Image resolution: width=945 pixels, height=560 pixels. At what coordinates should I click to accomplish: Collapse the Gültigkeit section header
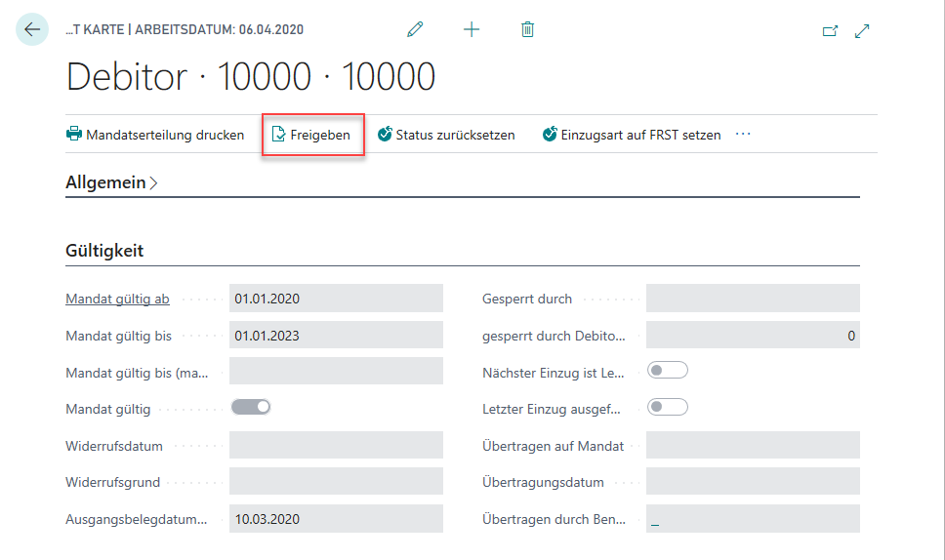coord(104,251)
